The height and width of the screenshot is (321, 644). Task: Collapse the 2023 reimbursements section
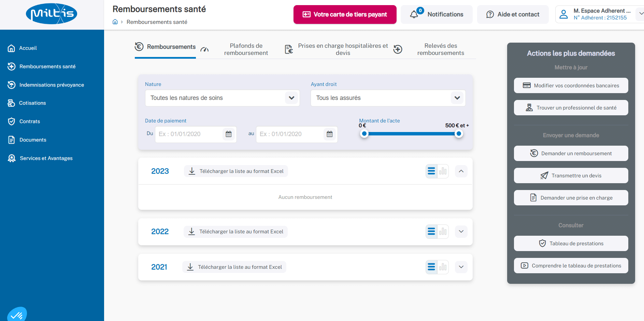[x=461, y=171]
